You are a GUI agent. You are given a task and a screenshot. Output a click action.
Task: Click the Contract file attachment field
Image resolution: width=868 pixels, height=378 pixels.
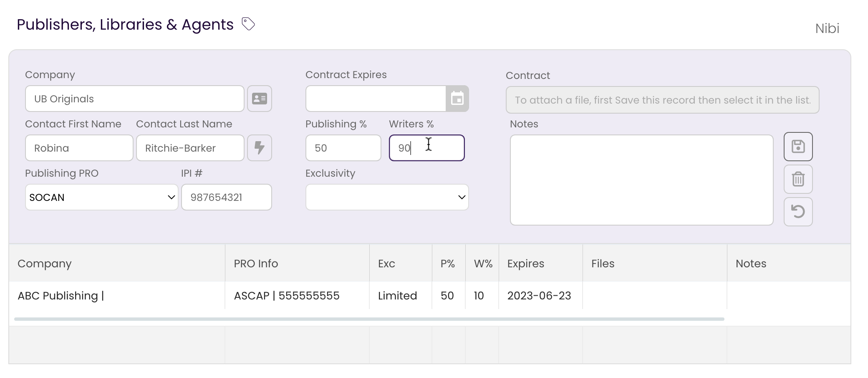tap(663, 100)
